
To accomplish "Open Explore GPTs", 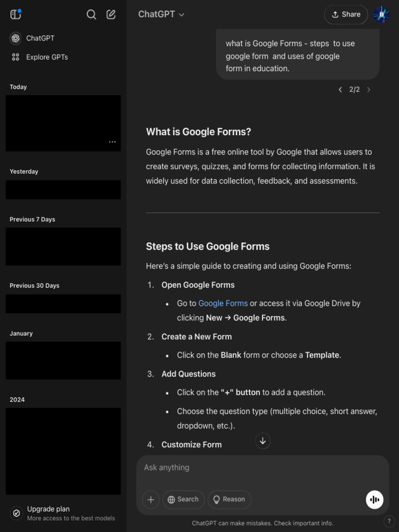I will pyautogui.click(x=39, y=57).
